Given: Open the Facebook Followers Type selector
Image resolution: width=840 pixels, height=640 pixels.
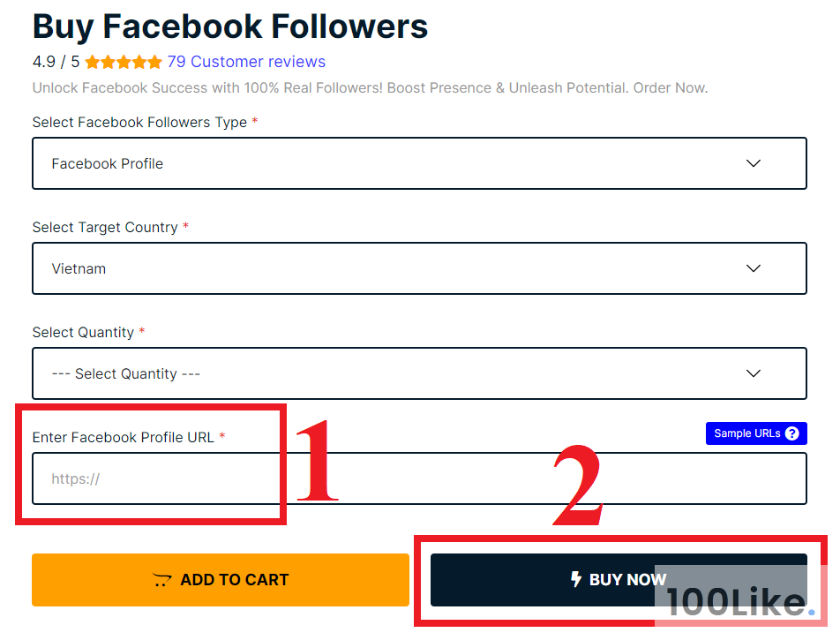Looking at the screenshot, I should click(x=419, y=163).
